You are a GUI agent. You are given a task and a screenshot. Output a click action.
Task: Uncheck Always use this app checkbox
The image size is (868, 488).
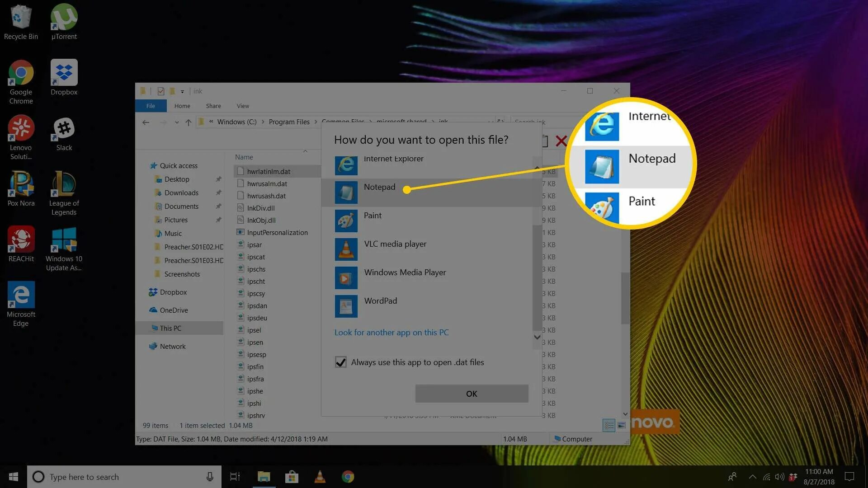pyautogui.click(x=340, y=362)
